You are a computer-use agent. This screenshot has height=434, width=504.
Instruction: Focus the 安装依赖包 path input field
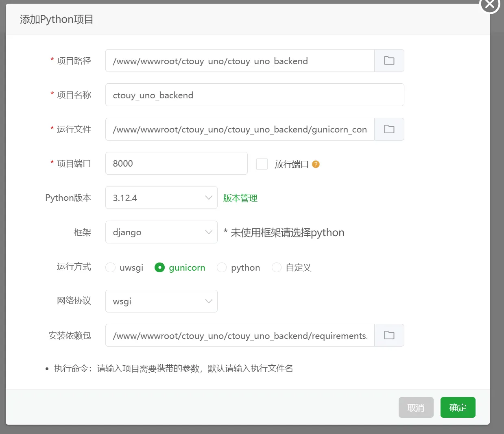pyautogui.click(x=240, y=335)
